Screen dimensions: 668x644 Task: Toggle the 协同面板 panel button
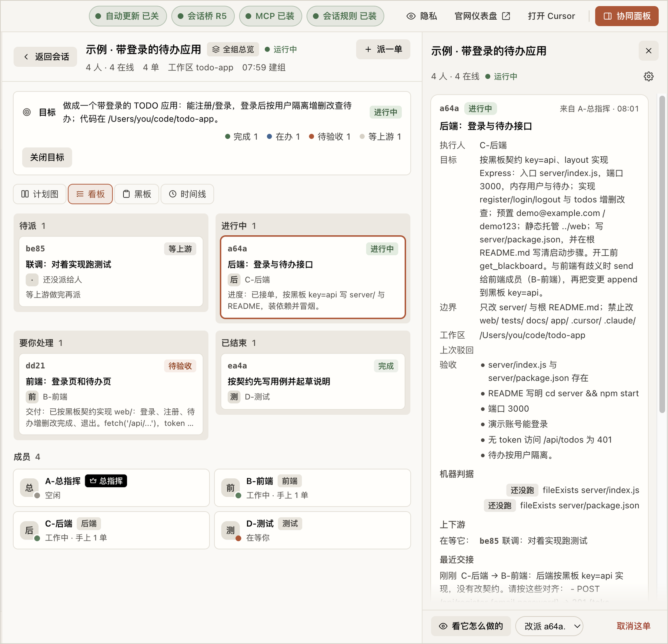coord(627,16)
